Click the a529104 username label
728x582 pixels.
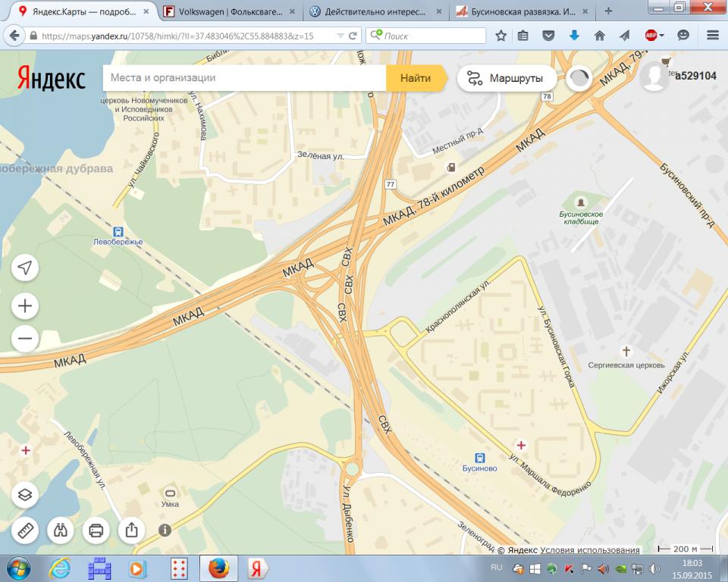pos(695,76)
